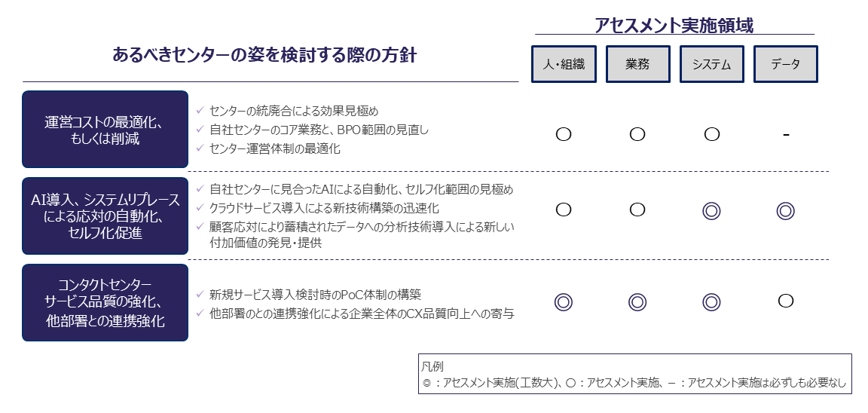Screen dimensions: 868x413
Task: Select the 業務 header box
Action: pos(637,65)
